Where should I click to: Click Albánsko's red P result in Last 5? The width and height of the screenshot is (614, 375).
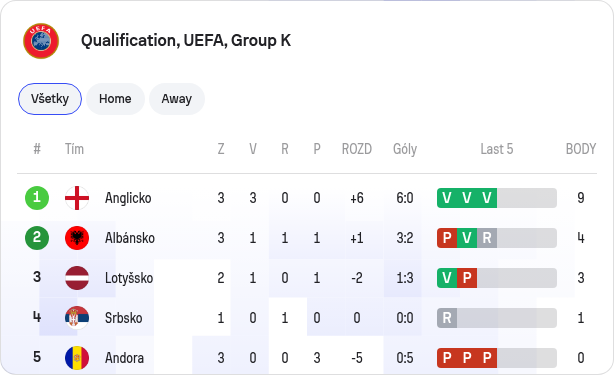pyautogui.click(x=447, y=238)
